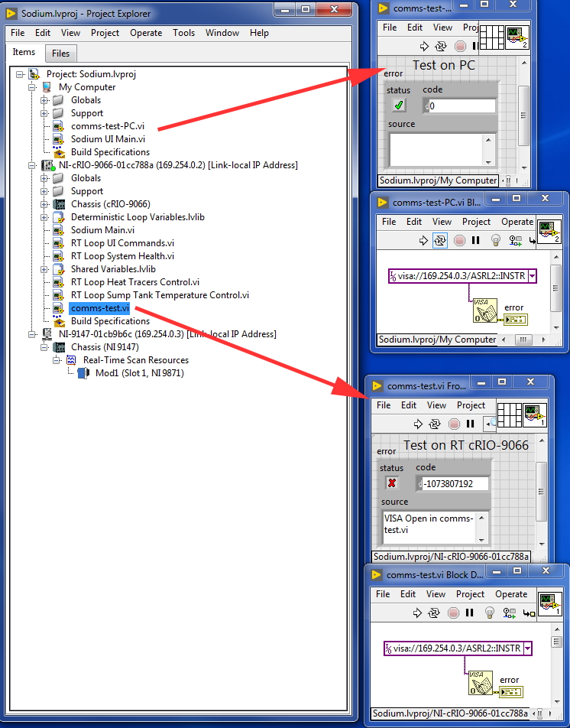The image size is (570, 728).
Task: Collapse the My Computer tree node
Action: coord(31,87)
